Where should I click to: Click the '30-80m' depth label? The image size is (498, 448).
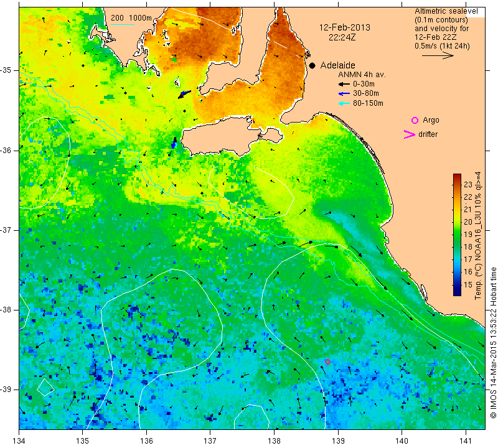pos(366,93)
